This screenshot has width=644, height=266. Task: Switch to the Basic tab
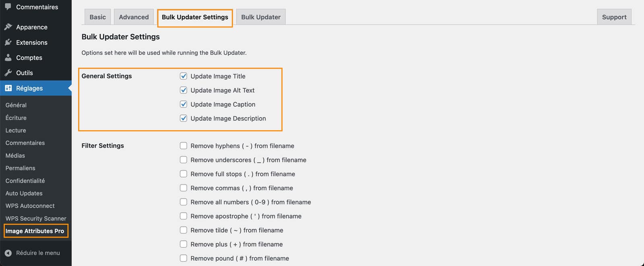click(x=97, y=17)
